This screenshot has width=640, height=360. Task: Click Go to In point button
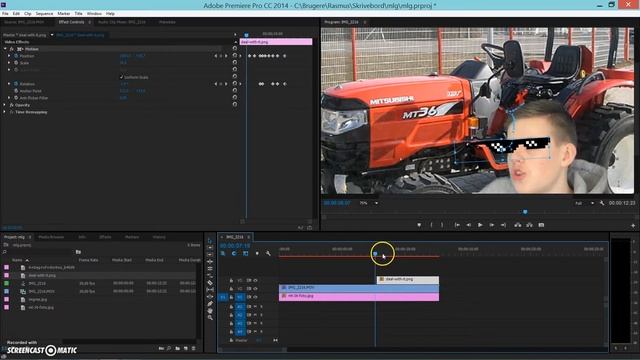[457, 225]
